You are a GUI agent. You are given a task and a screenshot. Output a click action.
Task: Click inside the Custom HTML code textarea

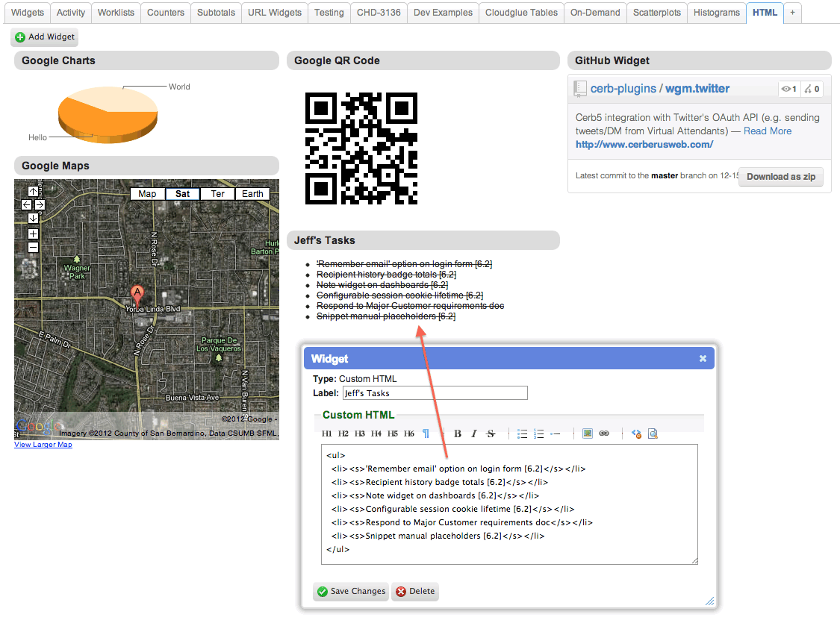pyautogui.click(x=509, y=504)
